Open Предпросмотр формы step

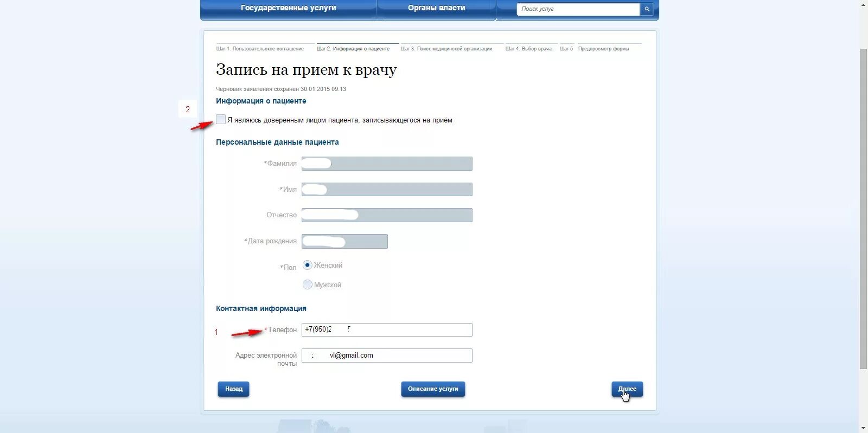click(604, 49)
